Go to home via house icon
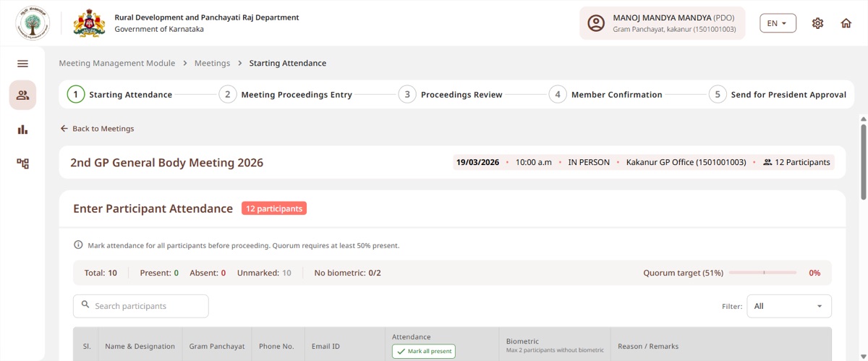 (x=846, y=23)
